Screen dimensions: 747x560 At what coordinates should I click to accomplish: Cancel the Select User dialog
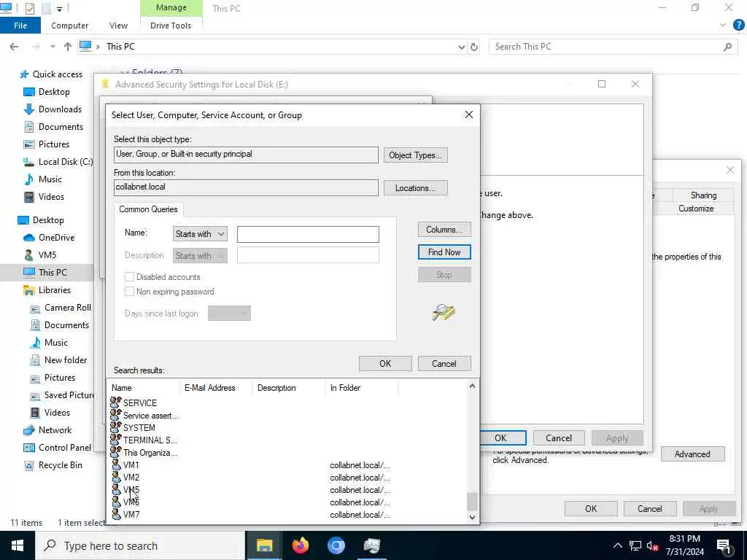click(444, 363)
